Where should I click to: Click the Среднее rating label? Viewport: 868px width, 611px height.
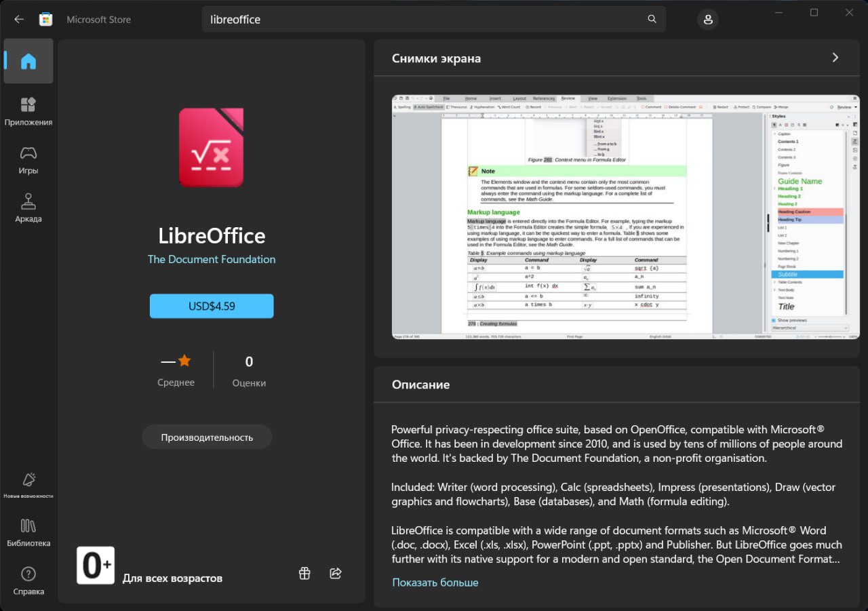[x=176, y=382]
